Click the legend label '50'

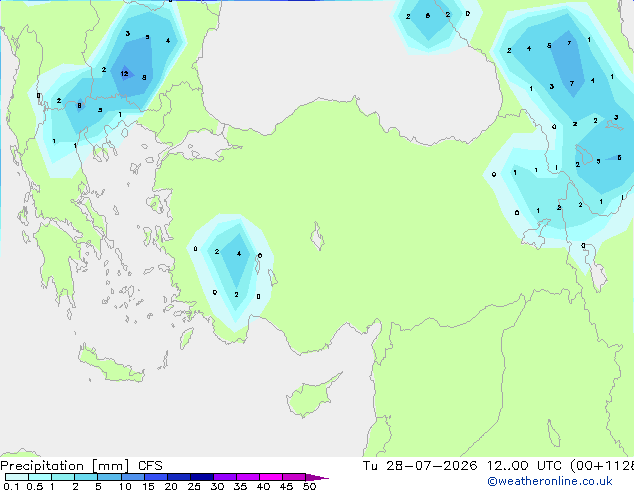point(309,486)
